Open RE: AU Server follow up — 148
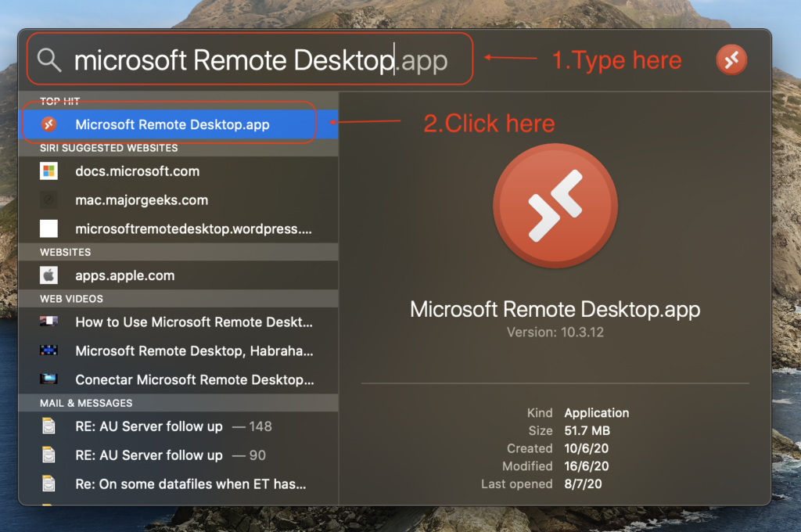This screenshot has height=532, width=801. pyautogui.click(x=178, y=426)
